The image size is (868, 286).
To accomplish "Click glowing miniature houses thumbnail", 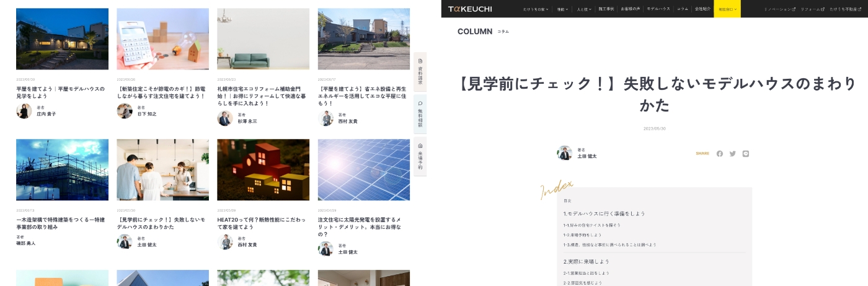I will pos(263,169).
